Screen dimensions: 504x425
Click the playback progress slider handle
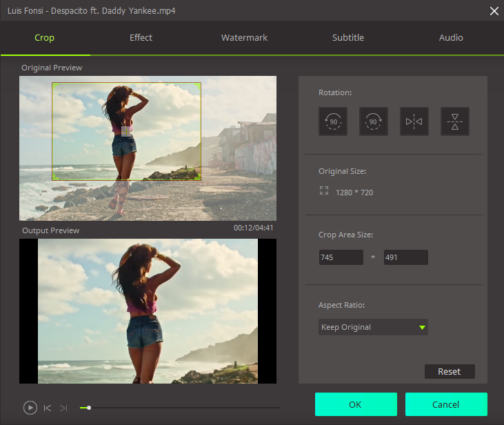tap(89, 408)
